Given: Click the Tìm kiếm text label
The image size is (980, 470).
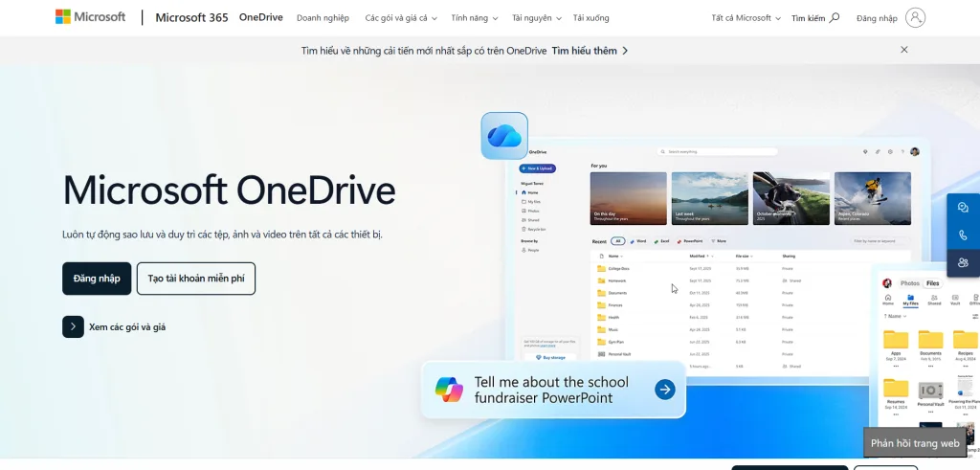Looking at the screenshot, I should click(808, 18).
